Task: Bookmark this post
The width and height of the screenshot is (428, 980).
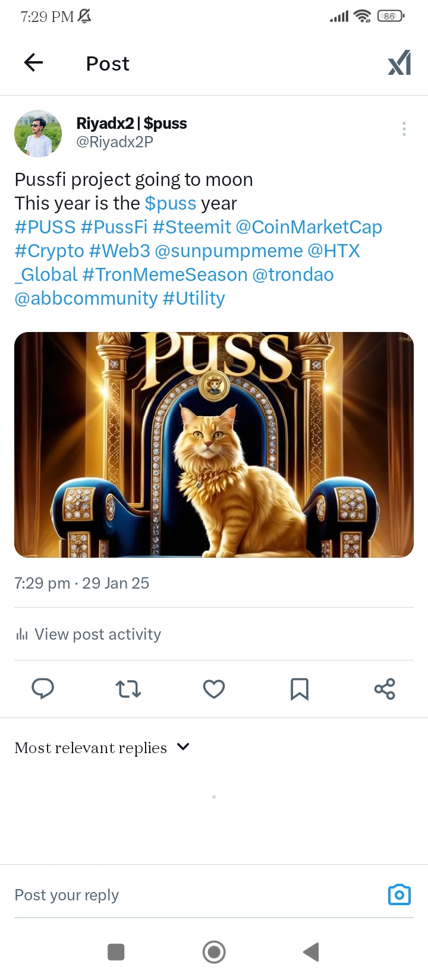Action: [x=300, y=689]
